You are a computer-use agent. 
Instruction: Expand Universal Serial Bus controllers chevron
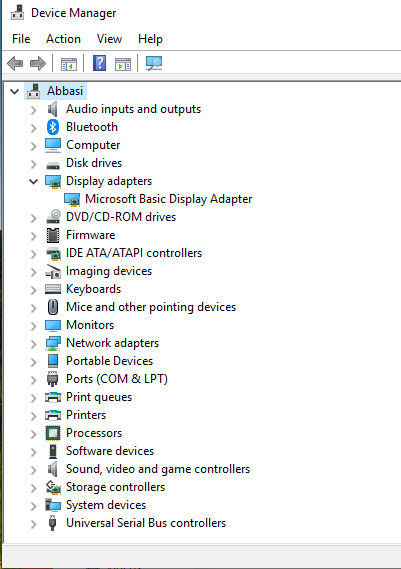click(x=34, y=524)
